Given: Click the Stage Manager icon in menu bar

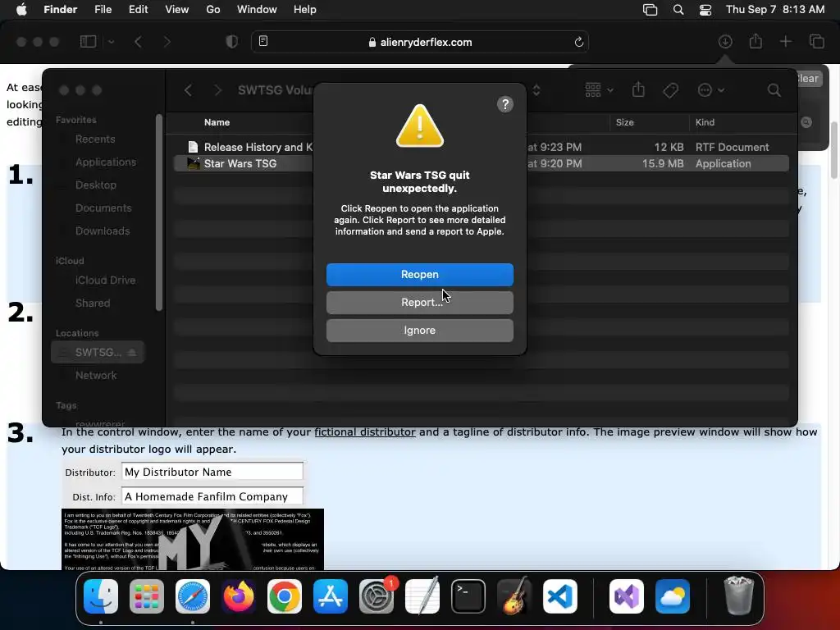Looking at the screenshot, I should [x=650, y=10].
